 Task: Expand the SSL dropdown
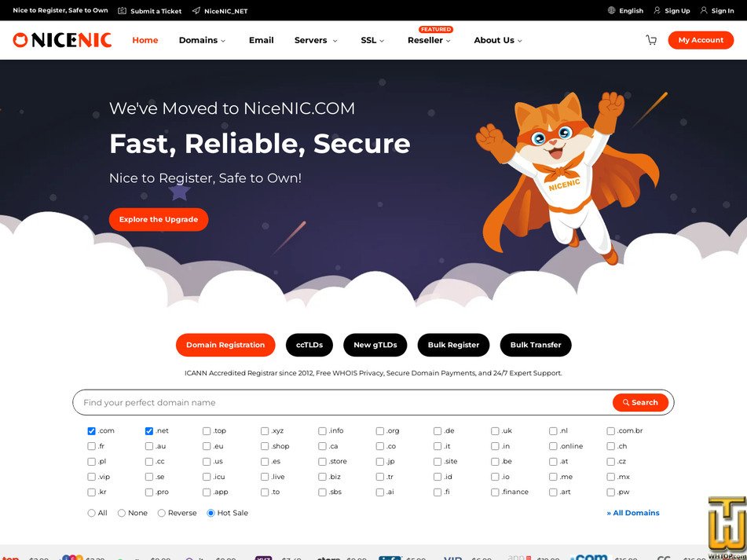point(371,39)
